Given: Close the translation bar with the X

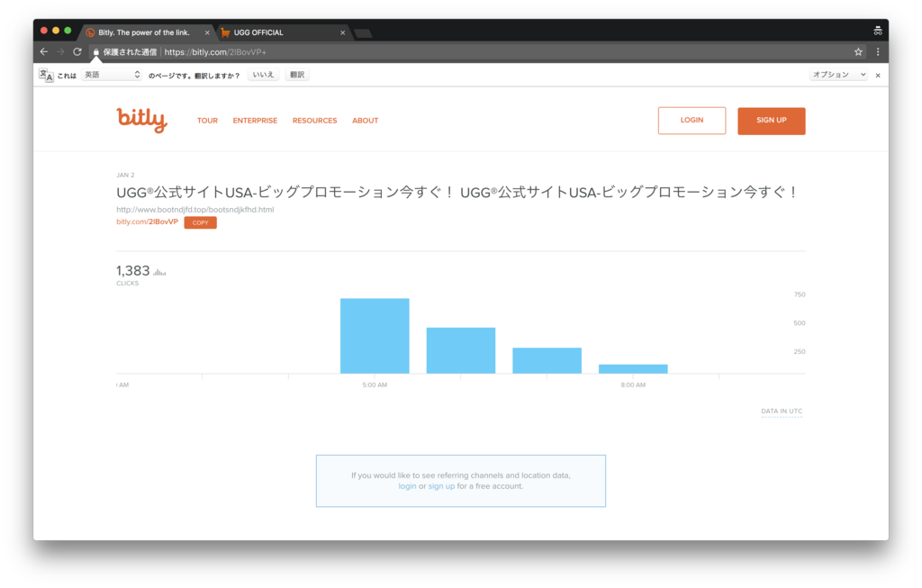Looking at the screenshot, I should (x=878, y=76).
